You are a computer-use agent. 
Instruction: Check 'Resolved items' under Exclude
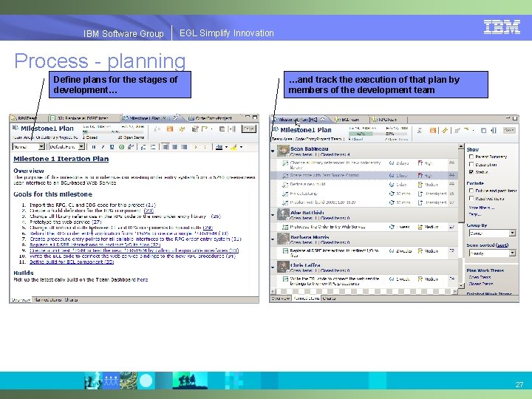tap(471, 199)
